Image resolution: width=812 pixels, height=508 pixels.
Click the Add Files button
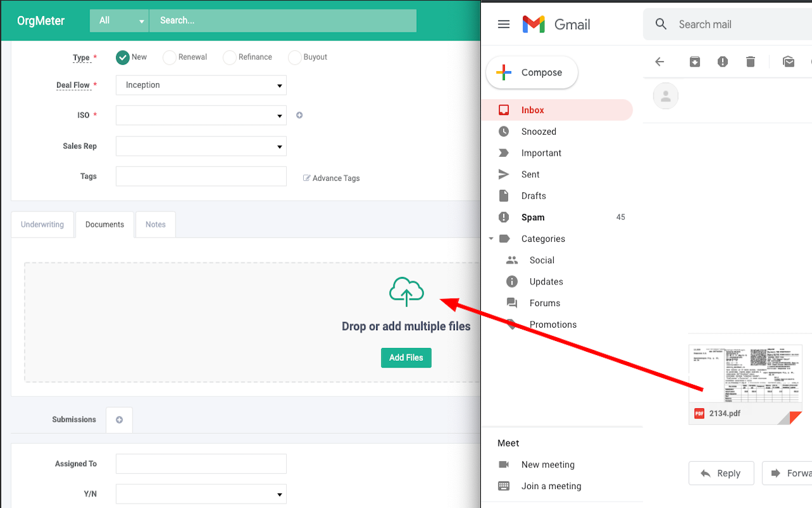(x=406, y=358)
